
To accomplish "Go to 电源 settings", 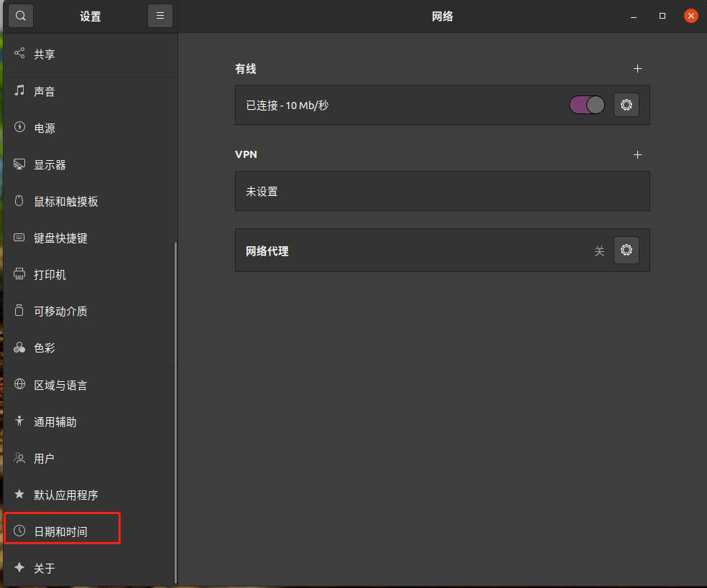I will tap(45, 128).
